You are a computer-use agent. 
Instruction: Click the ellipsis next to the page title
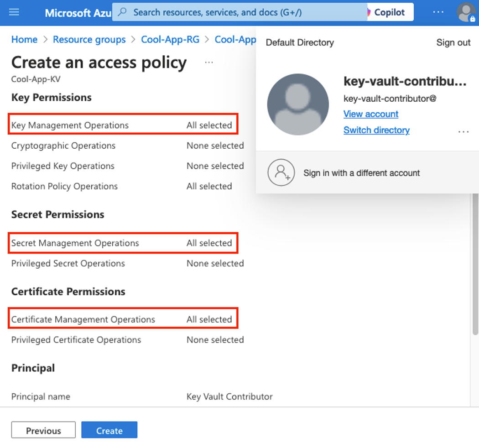pyautogui.click(x=209, y=63)
